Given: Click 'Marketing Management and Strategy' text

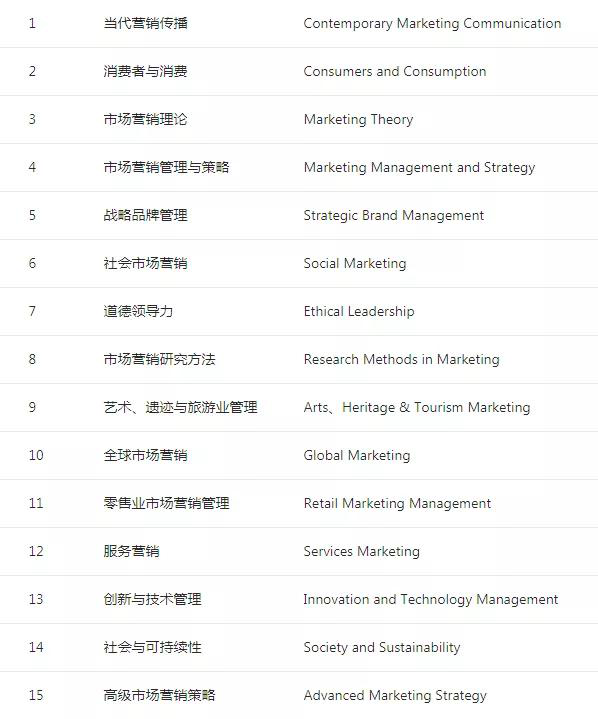Looking at the screenshot, I should [x=419, y=168].
